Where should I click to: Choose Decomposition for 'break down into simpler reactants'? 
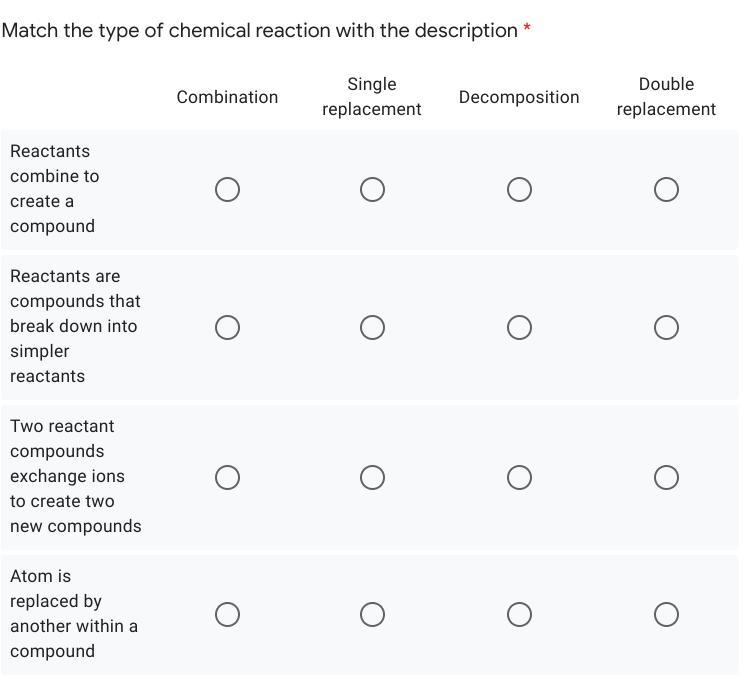[519, 327]
